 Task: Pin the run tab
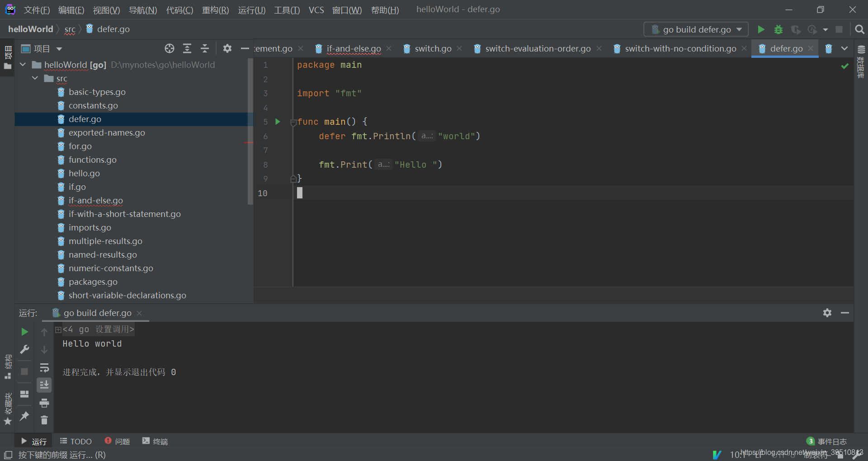(x=24, y=416)
